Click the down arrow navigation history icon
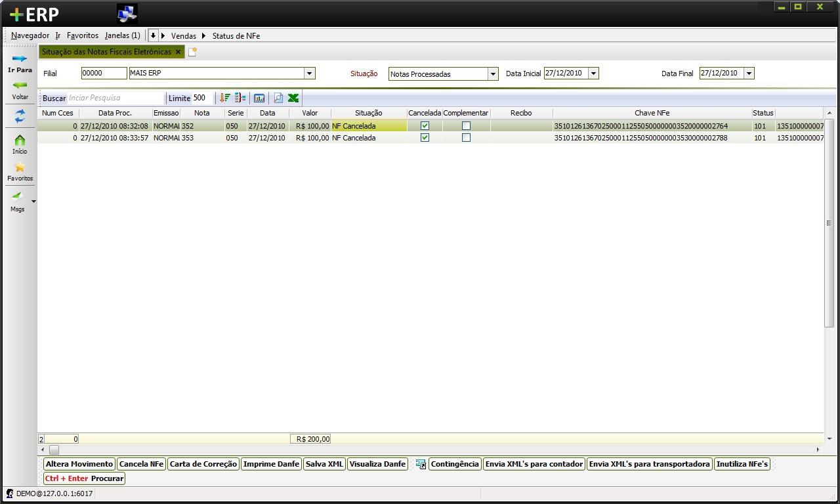 click(x=153, y=35)
